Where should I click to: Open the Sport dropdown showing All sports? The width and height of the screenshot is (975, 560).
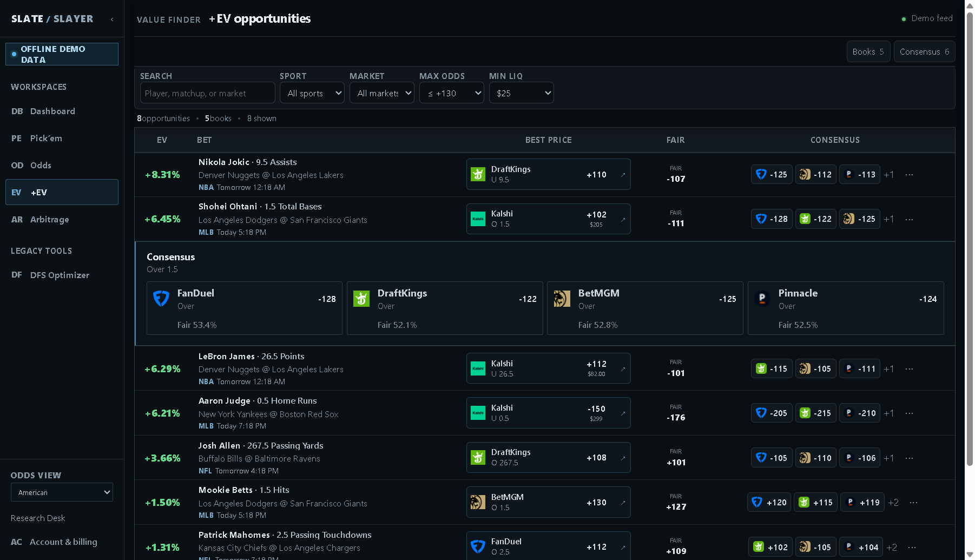tap(312, 93)
